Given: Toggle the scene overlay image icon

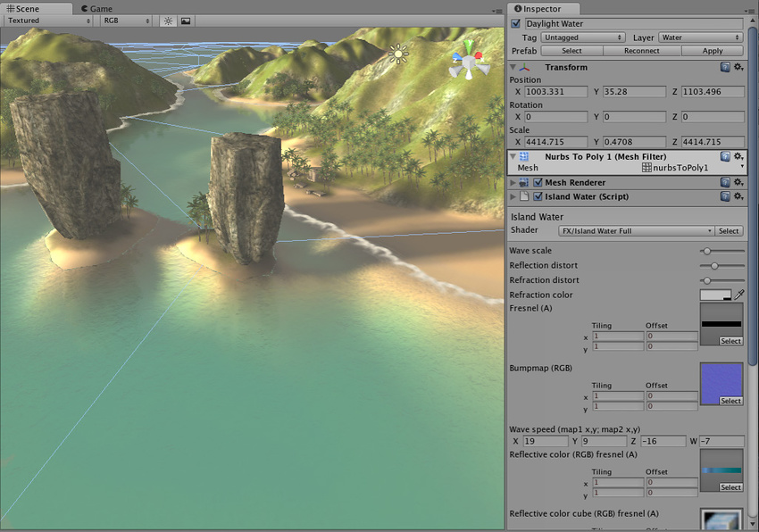Looking at the screenshot, I should [186, 21].
